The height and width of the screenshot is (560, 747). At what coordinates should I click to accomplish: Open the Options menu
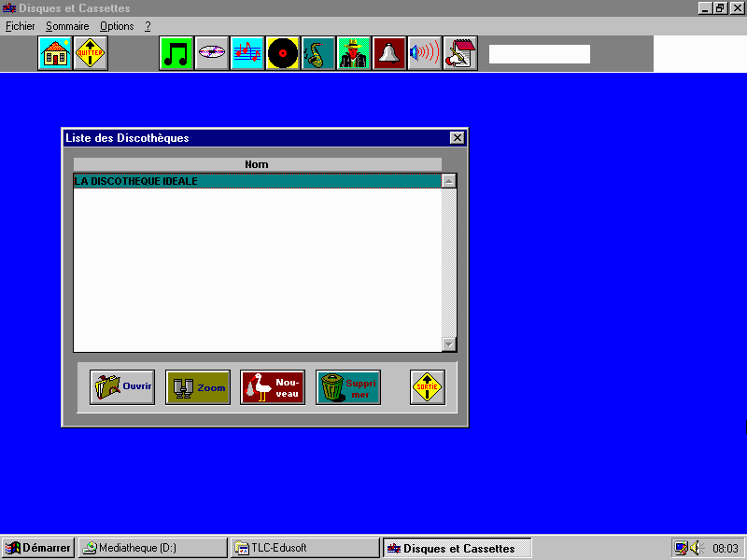[x=117, y=26]
